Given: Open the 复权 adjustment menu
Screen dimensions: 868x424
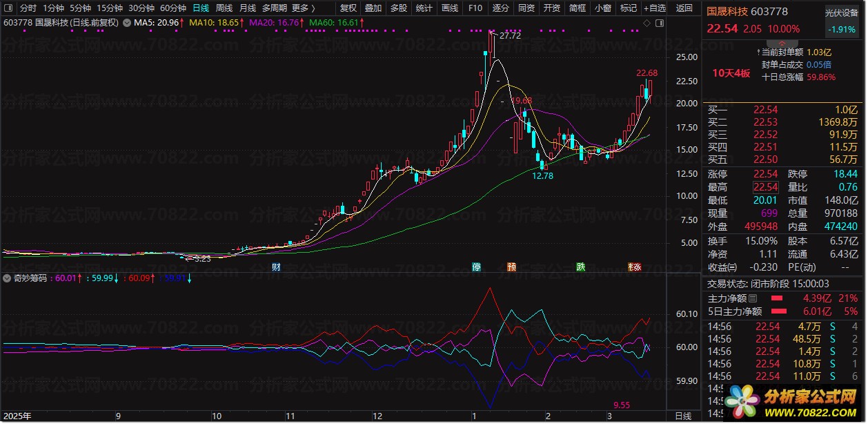Looking at the screenshot, I should click(x=349, y=8).
